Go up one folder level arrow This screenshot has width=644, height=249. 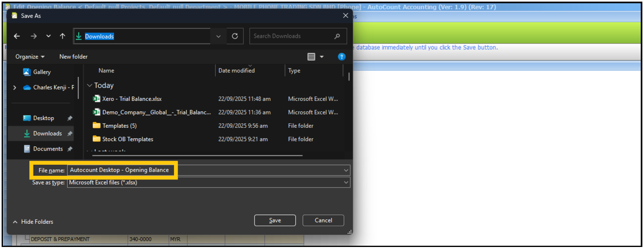(x=62, y=36)
